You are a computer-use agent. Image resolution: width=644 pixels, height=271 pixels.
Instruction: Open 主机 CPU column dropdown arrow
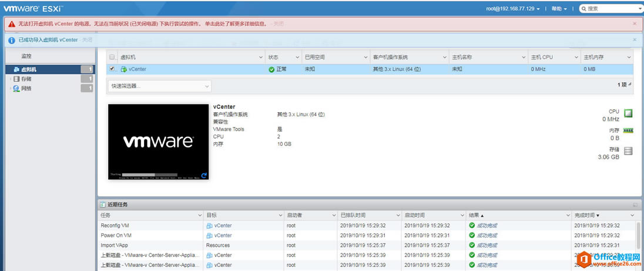(576, 58)
